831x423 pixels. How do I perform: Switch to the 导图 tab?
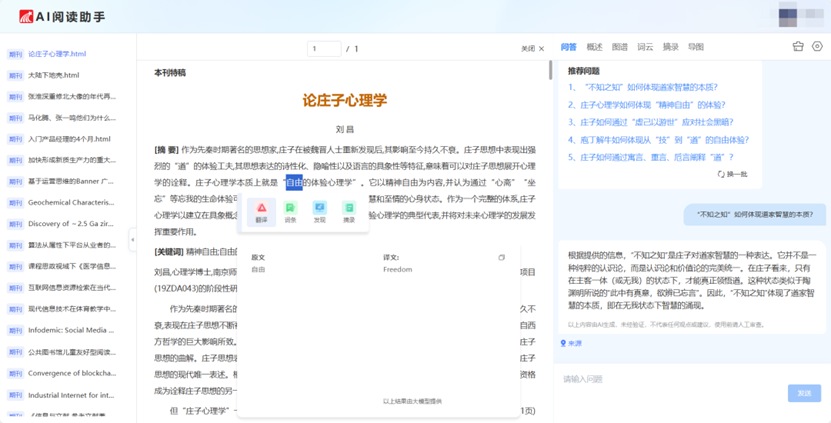(696, 47)
